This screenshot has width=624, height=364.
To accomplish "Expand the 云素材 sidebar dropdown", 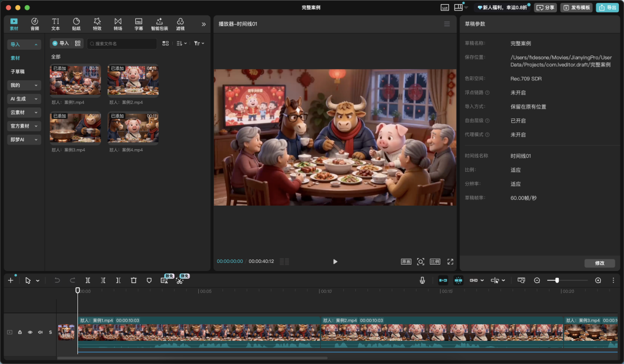I will tap(24, 113).
